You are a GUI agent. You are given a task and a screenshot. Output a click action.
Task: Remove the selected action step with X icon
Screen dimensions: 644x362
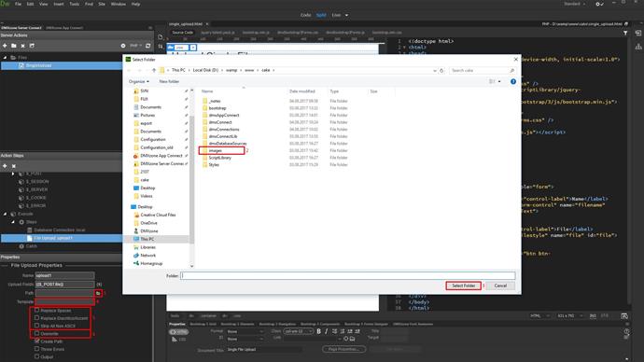[x=14, y=166]
